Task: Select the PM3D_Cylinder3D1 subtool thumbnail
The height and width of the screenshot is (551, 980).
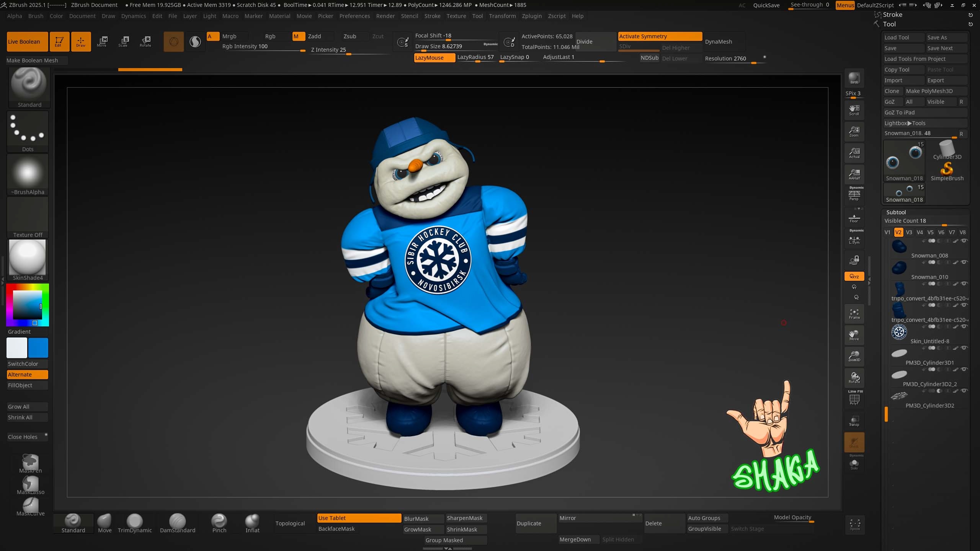Action: click(899, 353)
